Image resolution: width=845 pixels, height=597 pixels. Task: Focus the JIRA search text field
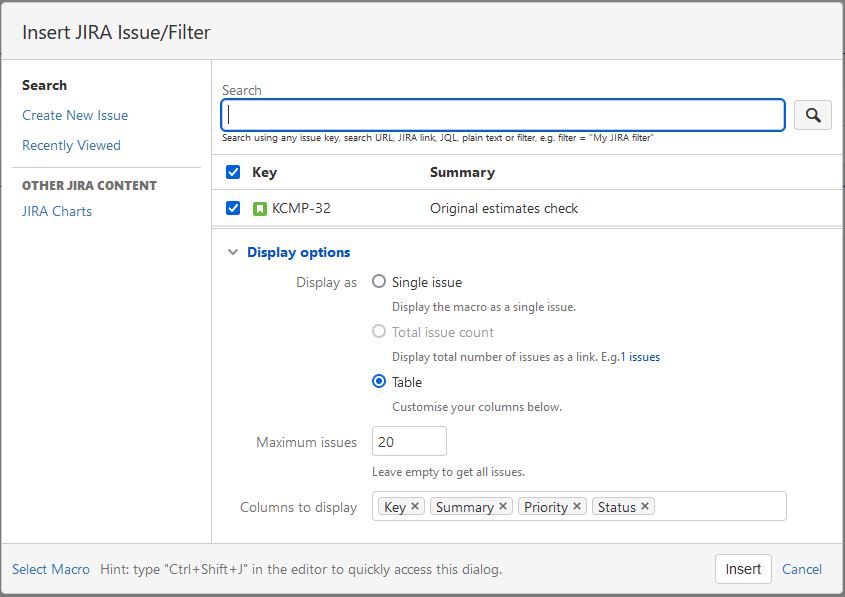click(x=502, y=115)
